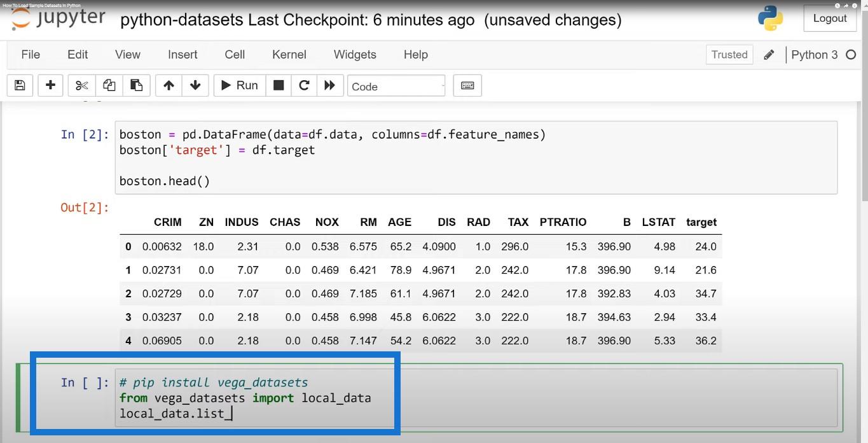
Task: Click the vega_datasets code cell editor
Action: click(476, 398)
